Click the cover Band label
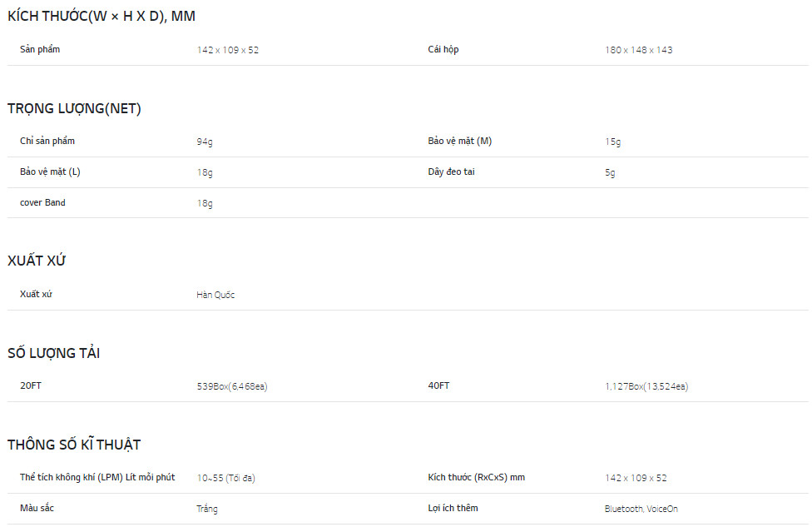 (x=42, y=202)
